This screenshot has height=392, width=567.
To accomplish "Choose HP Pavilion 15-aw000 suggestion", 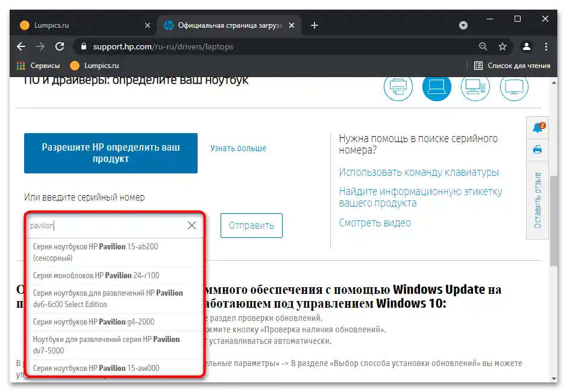I will tap(115, 368).
